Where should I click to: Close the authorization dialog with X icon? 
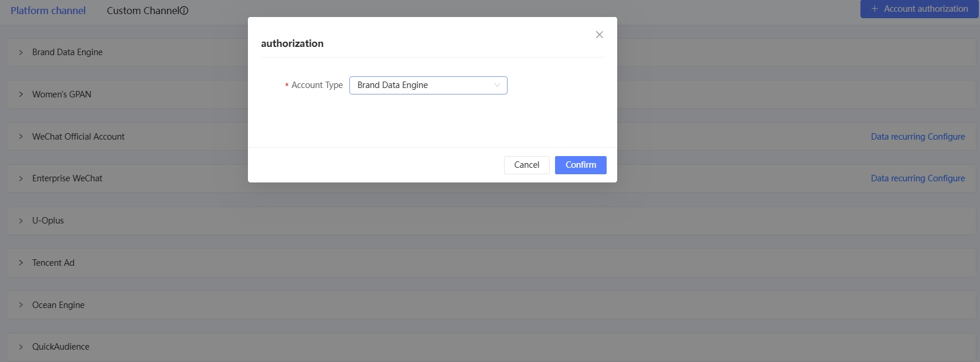[x=599, y=35]
